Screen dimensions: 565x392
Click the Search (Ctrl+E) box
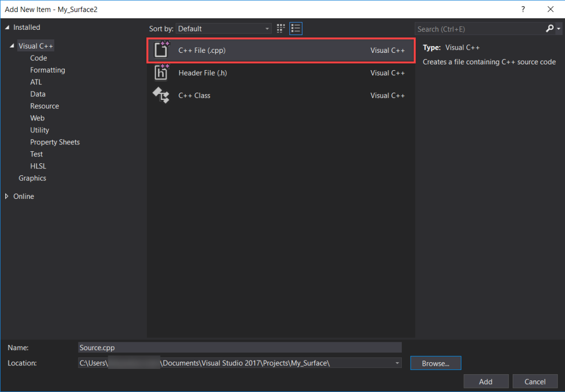[479, 29]
